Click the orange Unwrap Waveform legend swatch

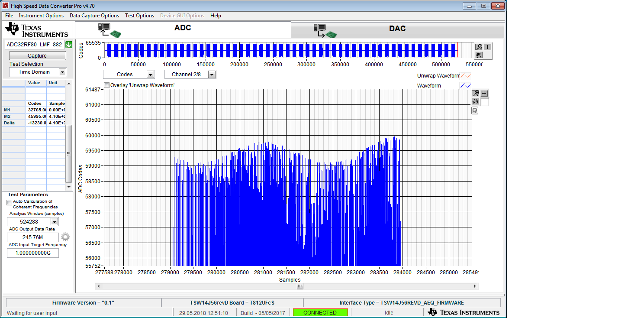pos(465,76)
